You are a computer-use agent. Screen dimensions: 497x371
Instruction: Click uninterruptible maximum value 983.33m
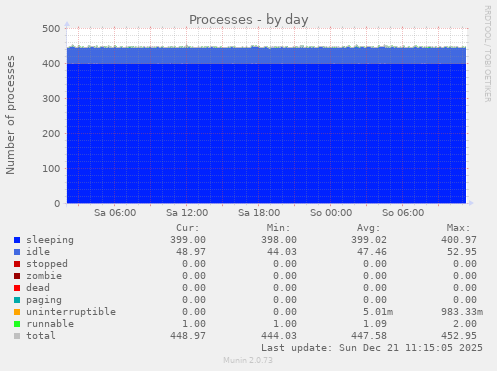[x=462, y=312]
